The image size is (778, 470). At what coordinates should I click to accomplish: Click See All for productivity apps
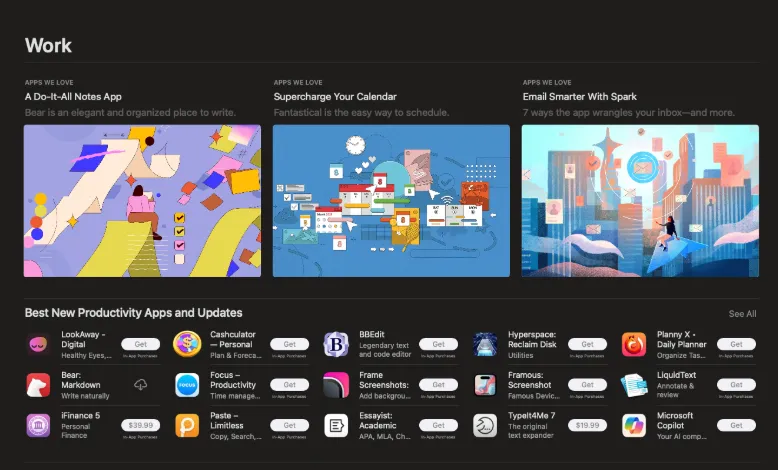[x=742, y=314]
